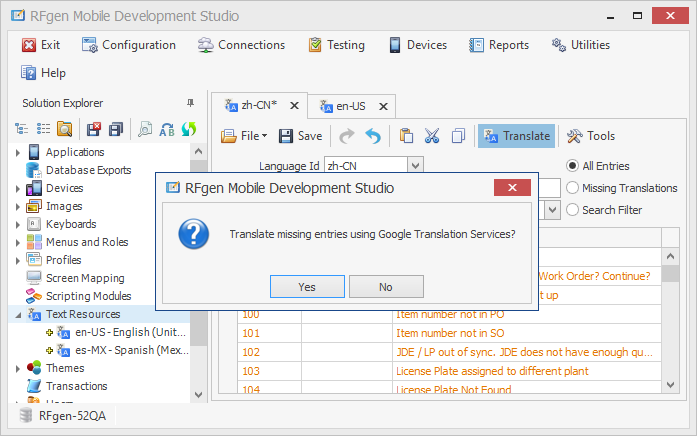Click the Copy icon in toolbar
Viewport: 697px width, 436px height.
(458, 136)
